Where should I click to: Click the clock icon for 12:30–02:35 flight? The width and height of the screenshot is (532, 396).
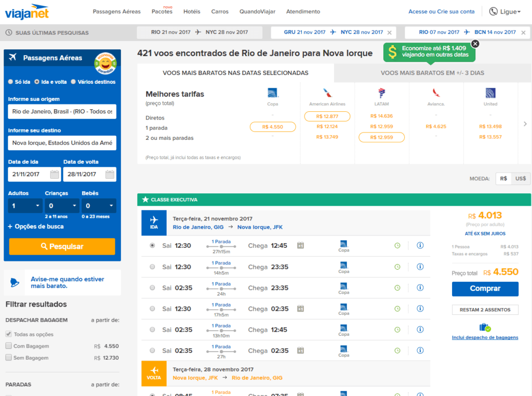(397, 309)
